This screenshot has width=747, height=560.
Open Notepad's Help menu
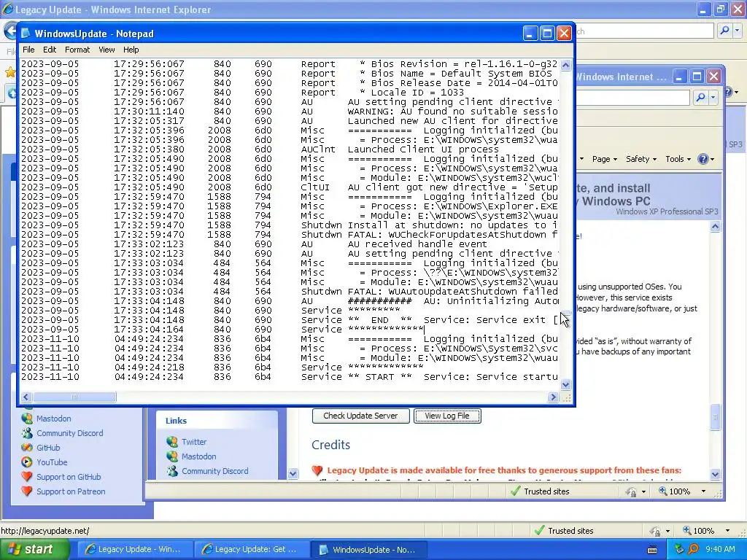131,50
